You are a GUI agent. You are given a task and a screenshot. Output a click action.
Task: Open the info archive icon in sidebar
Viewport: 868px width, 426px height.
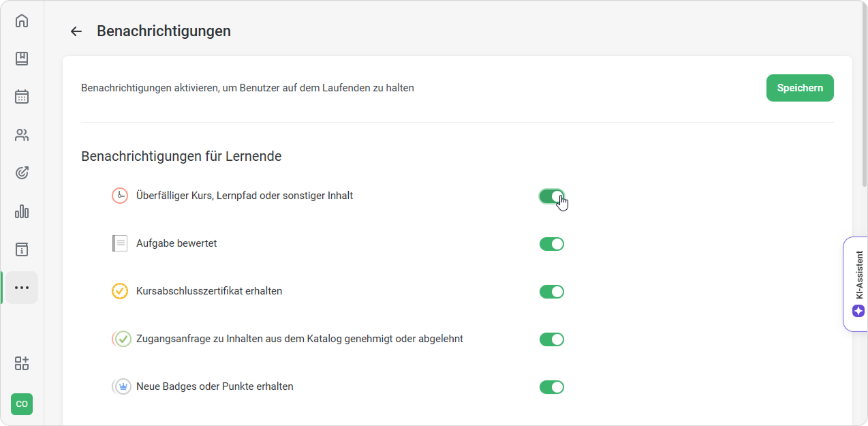tap(22, 249)
